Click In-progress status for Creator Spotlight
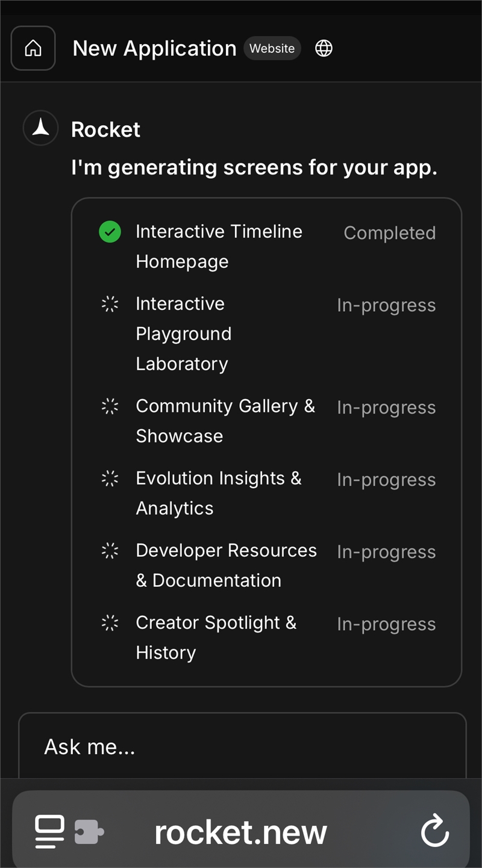 [x=386, y=624]
